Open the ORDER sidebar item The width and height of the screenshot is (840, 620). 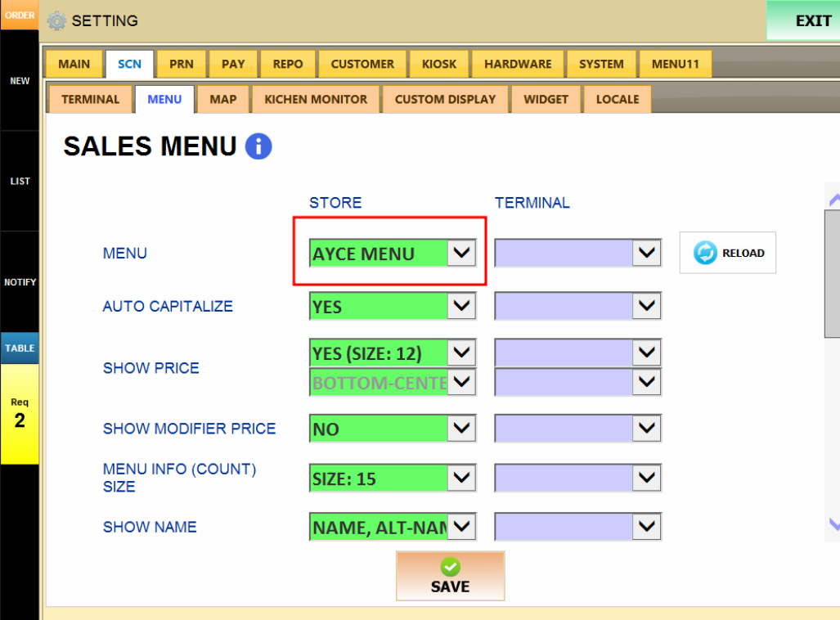20,16
